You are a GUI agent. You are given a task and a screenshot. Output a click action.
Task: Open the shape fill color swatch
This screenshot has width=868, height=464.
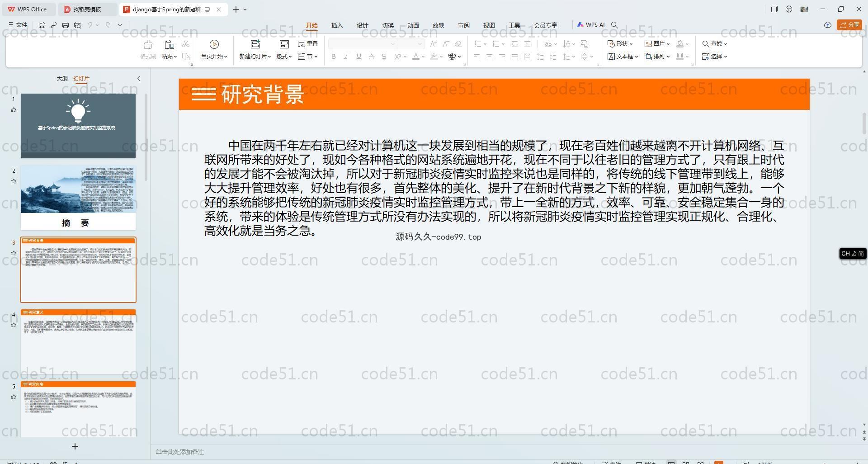tap(679, 44)
